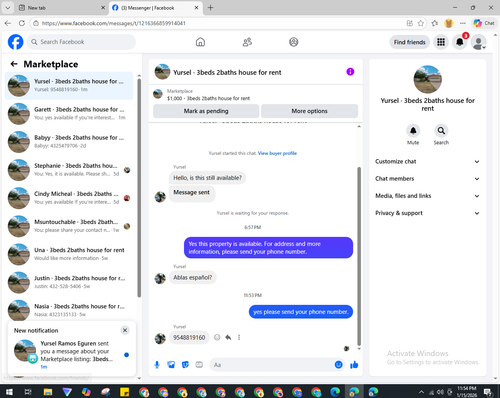This screenshot has width=500, height=398.
Task: Open File Explorer from the taskbar
Action: 48,392
